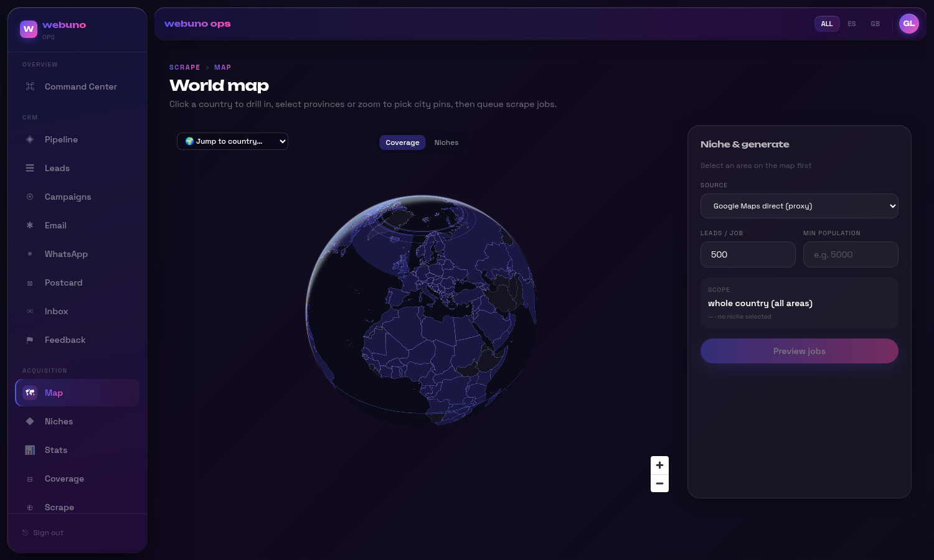Focus the Min population field
This screenshot has height=560, width=934.
coord(851,254)
